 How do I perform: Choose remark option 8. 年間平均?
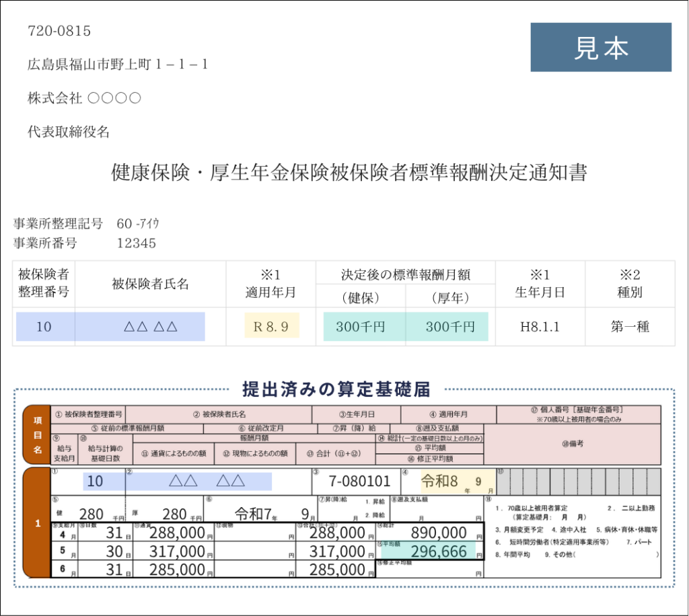[x=513, y=555]
